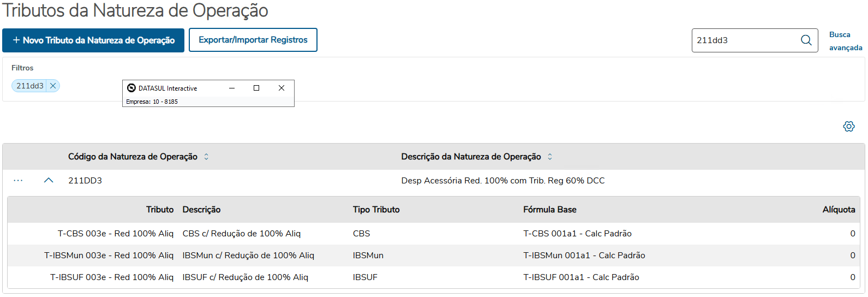Click the Alíquota column header

pyautogui.click(x=839, y=210)
